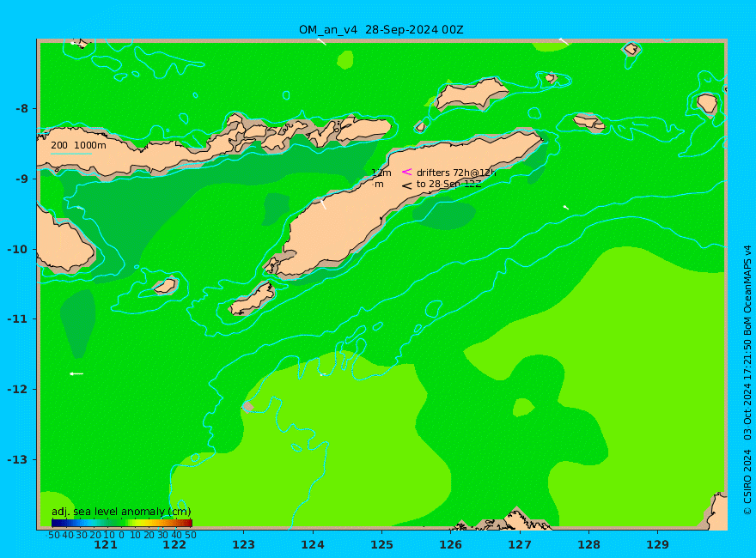Click the longitude label '128'
This screenshot has width=756, height=558.
coord(588,545)
